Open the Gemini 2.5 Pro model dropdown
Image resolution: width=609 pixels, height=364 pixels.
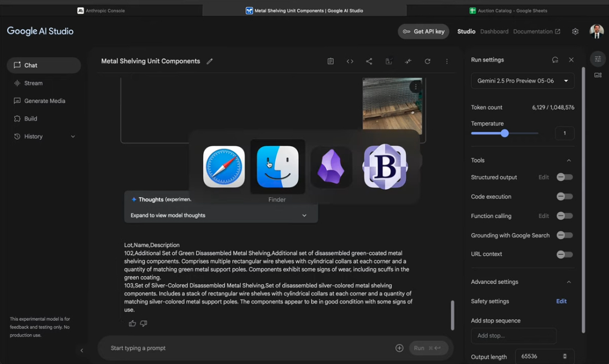(522, 81)
